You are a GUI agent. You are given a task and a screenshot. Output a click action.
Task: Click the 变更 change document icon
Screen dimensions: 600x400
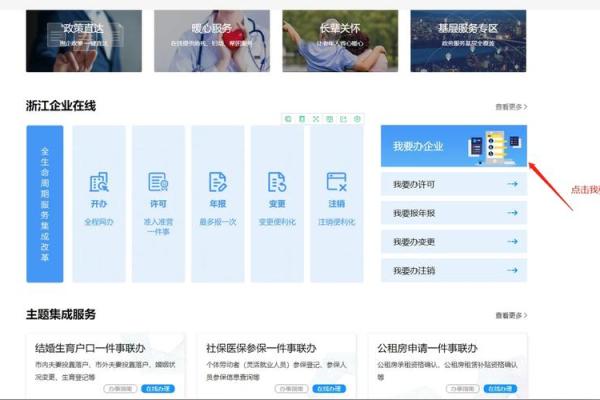277,183
